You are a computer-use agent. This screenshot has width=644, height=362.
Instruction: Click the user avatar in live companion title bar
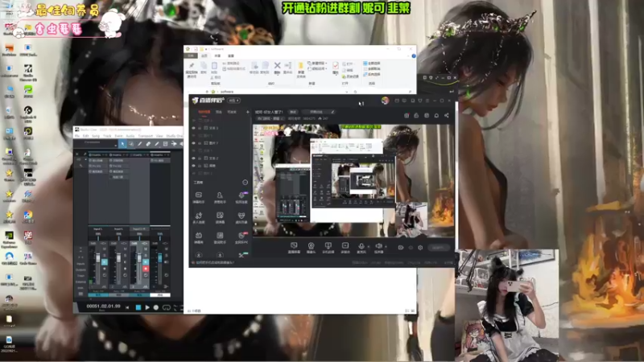(385, 101)
